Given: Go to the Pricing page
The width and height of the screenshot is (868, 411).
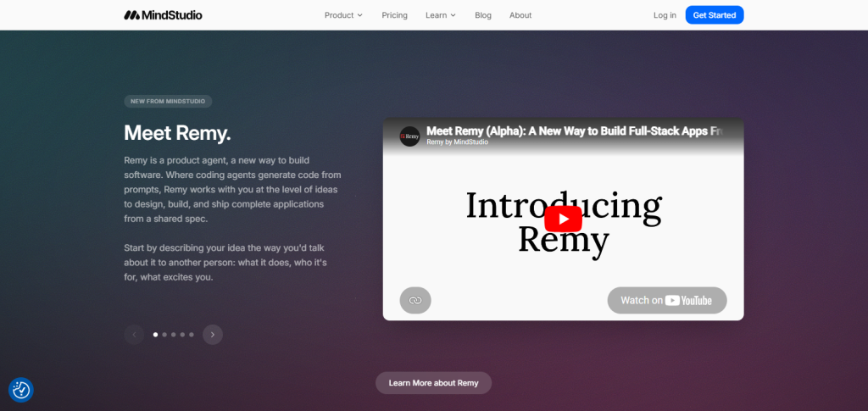Looking at the screenshot, I should (395, 15).
